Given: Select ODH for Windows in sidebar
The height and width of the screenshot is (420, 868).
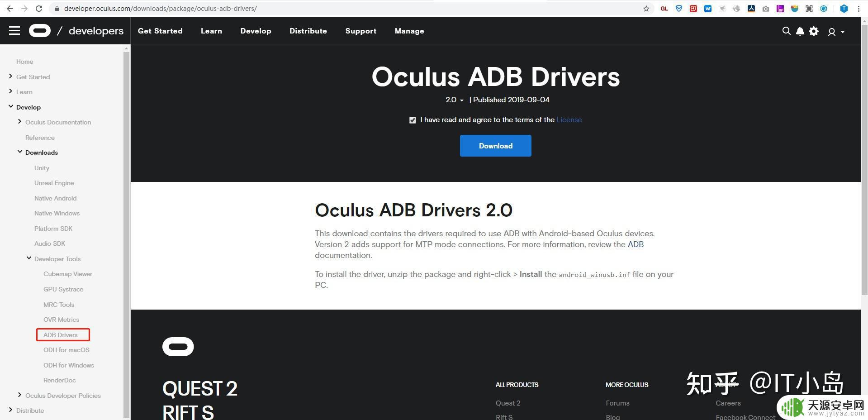Looking at the screenshot, I should pyautogui.click(x=69, y=365).
